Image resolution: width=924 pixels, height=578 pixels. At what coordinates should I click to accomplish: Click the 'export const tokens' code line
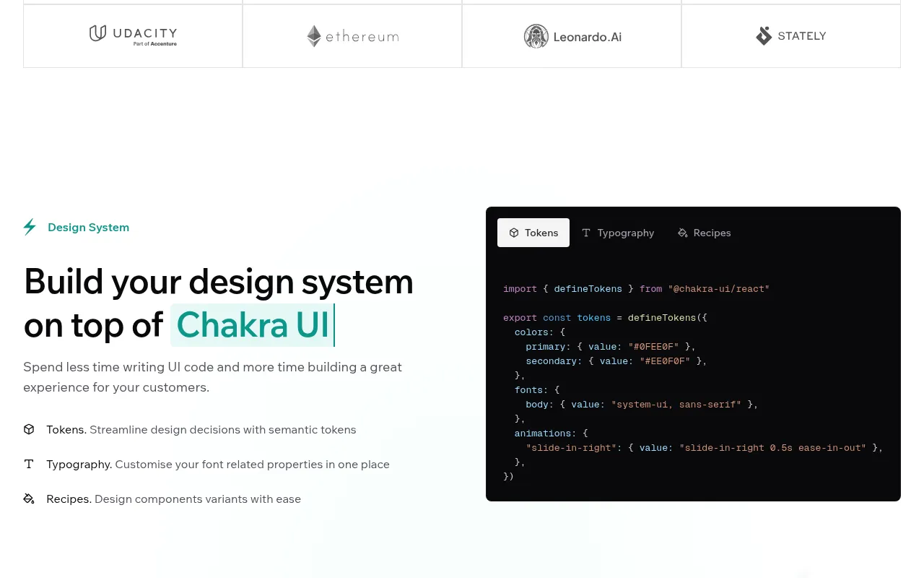click(606, 318)
